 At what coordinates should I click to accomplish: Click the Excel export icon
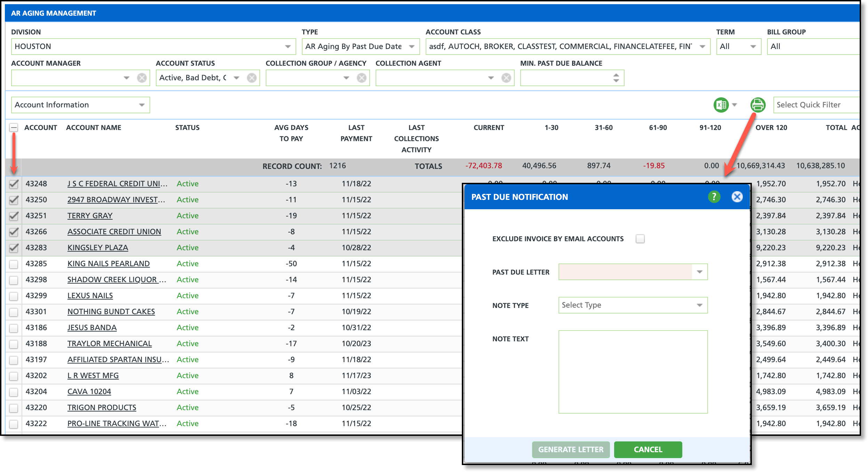(x=721, y=105)
